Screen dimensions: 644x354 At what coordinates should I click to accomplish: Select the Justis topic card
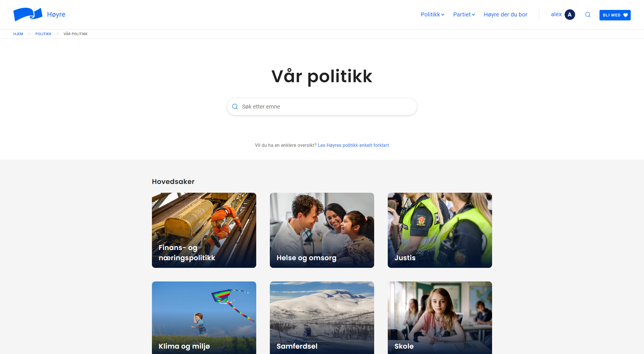point(440,230)
